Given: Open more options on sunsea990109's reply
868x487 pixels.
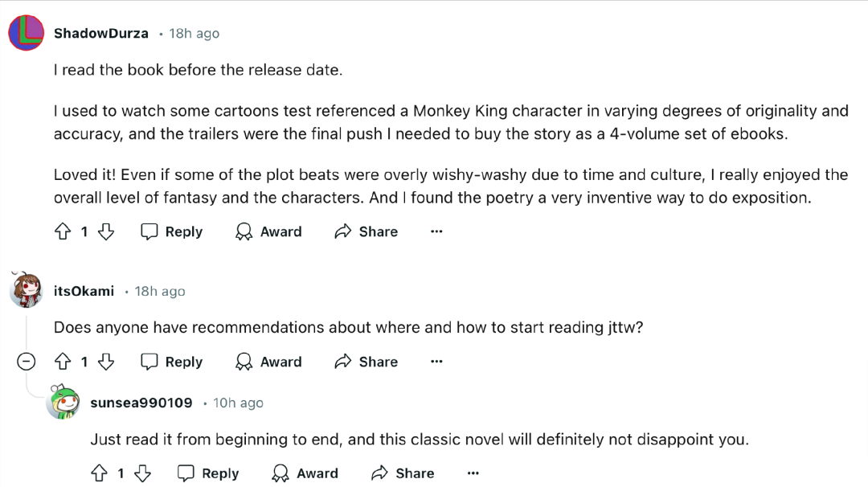Looking at the screenshot, I should (473, 473).
